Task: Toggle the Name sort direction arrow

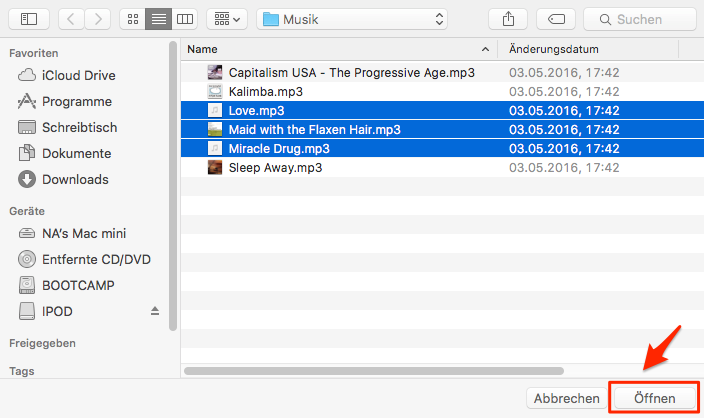Action: pyautogui.click(x=485, y=49)
